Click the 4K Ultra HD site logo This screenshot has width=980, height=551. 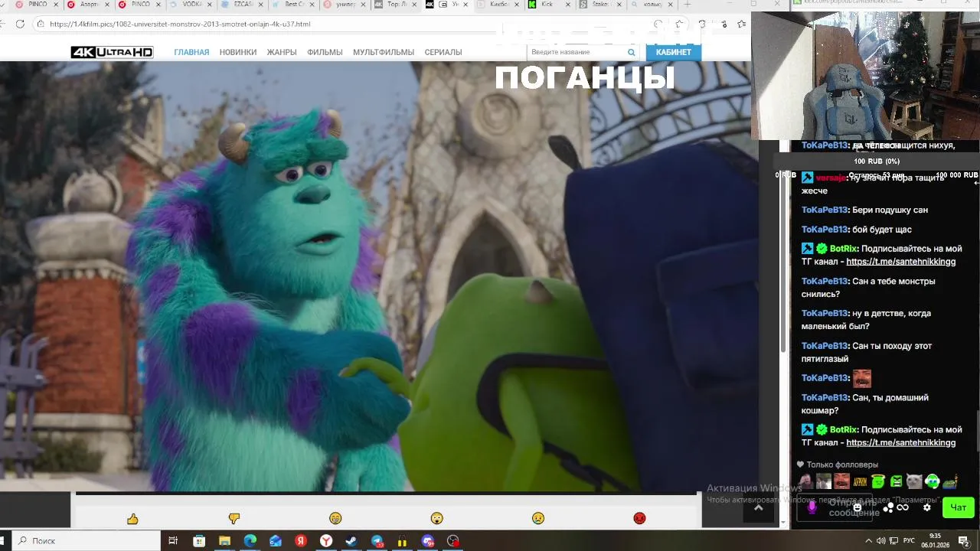click(112, 52)
